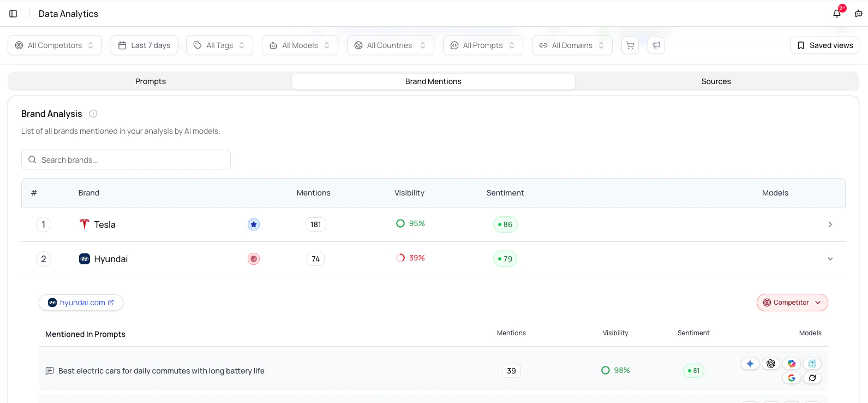Open the All Tags dropdown
The width and height of the screenshot is (868, 403).
pyautogui.click(x=219, y=45)
